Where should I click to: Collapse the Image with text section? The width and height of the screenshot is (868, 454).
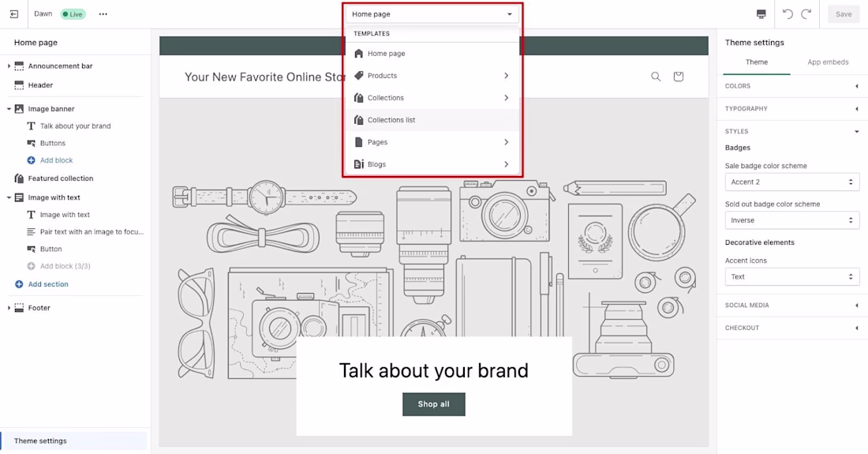click(9, 197)
